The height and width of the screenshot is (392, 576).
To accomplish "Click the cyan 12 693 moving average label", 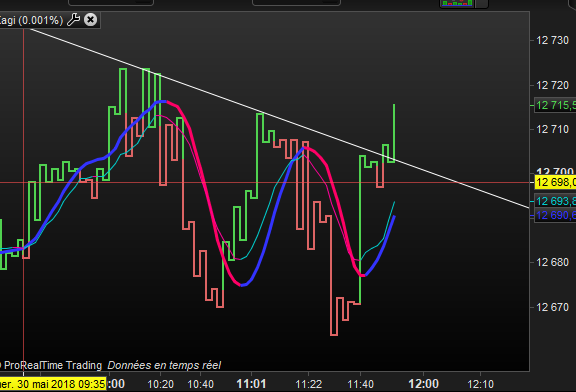I will point(555,201).
